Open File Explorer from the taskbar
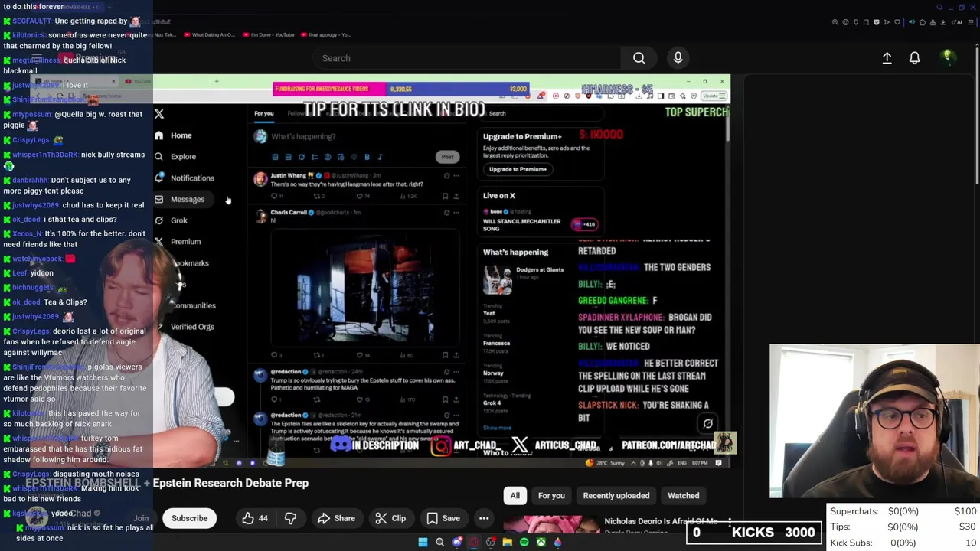This screenshot has height=551, width=980. click(x=507, y=543)
